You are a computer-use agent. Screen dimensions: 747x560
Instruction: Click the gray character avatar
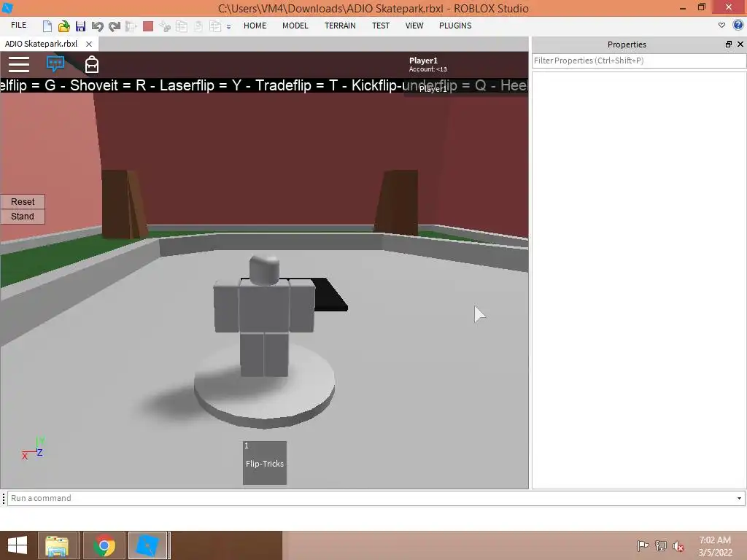pyautogui.click(x=264, y=316)
